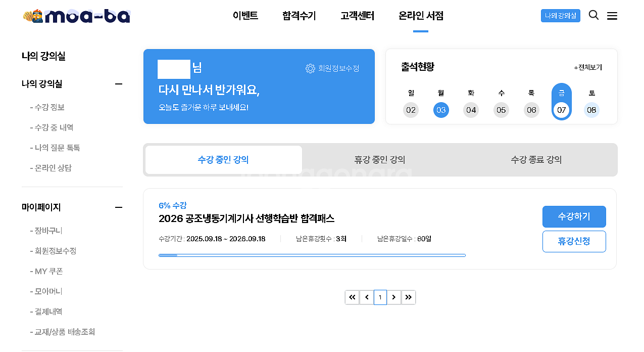Select Saturday 08 in the attendance calendar
This screenshot has height=352, width=644.
(591, 110)
